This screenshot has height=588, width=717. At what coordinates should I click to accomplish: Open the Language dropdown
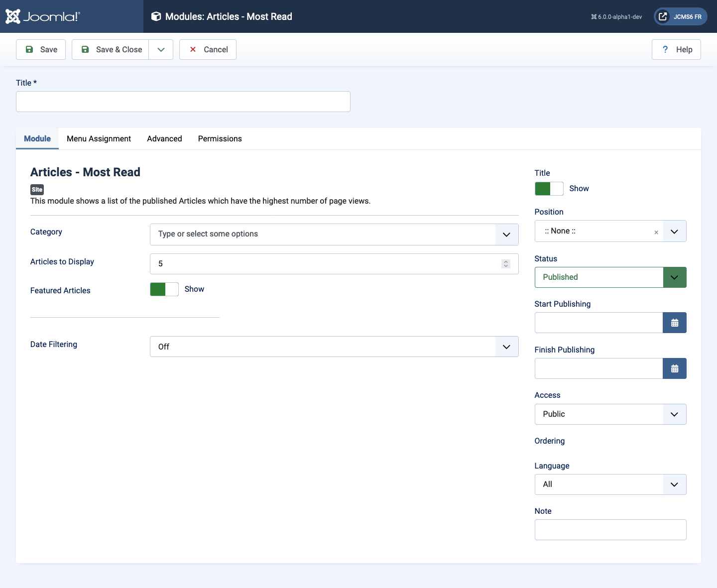[610, 484]
